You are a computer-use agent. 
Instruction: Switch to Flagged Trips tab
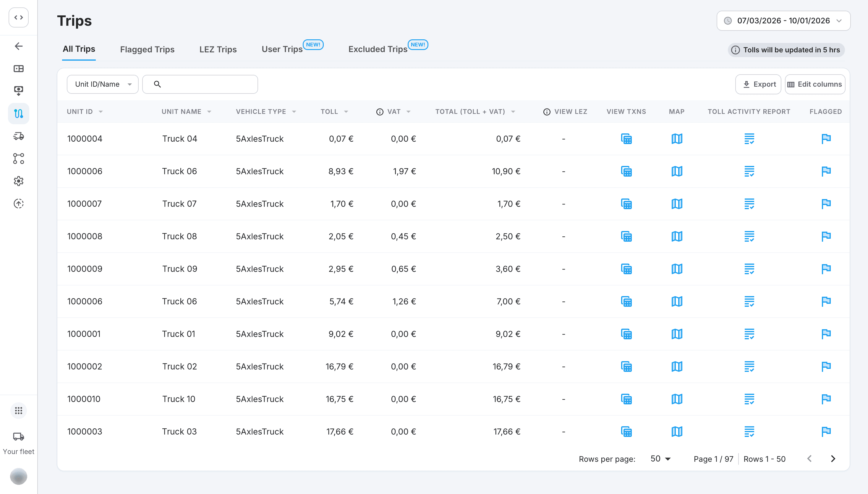(x=147, y=49)
